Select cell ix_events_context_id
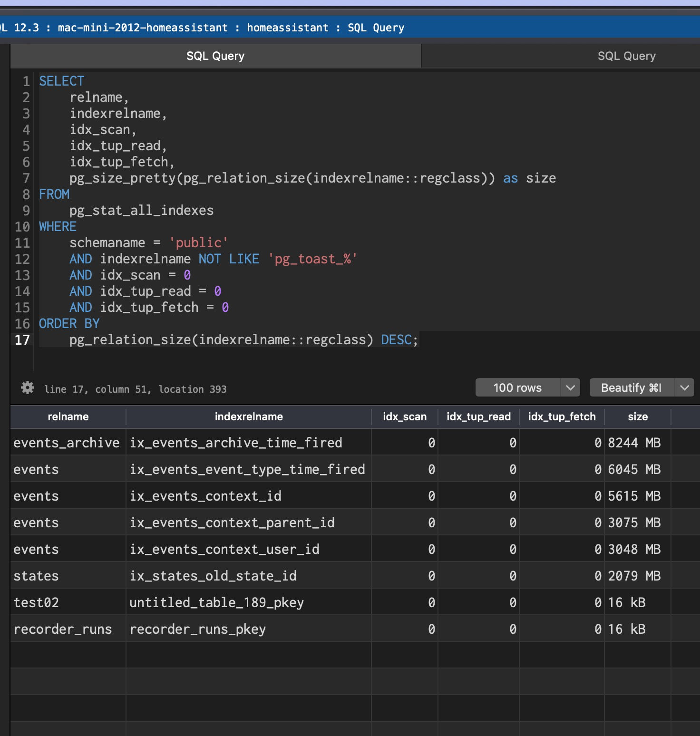The image size is (700, 736). tap(249, 496)
